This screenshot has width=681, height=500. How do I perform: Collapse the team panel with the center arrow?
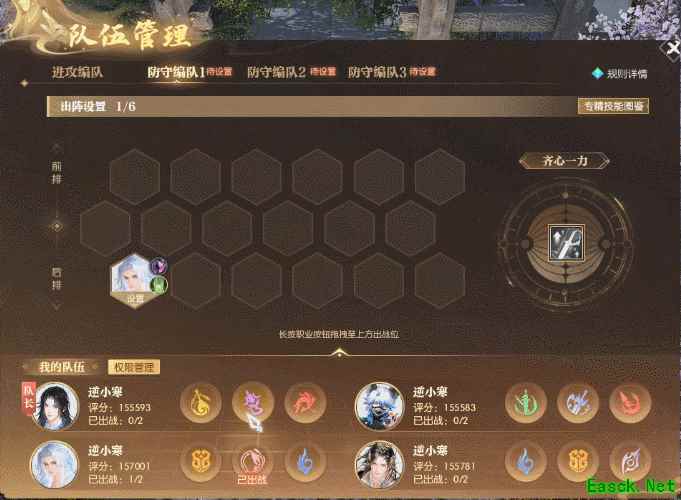[x=339, y=353]
